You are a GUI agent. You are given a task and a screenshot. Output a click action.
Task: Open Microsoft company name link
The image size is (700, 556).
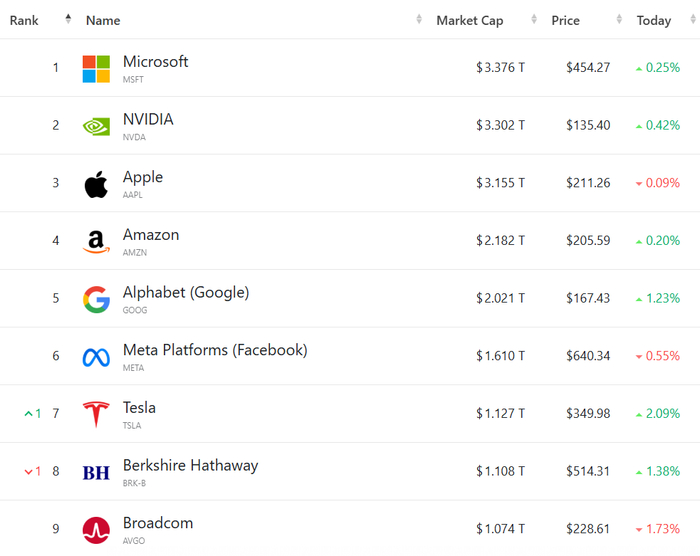155,62
